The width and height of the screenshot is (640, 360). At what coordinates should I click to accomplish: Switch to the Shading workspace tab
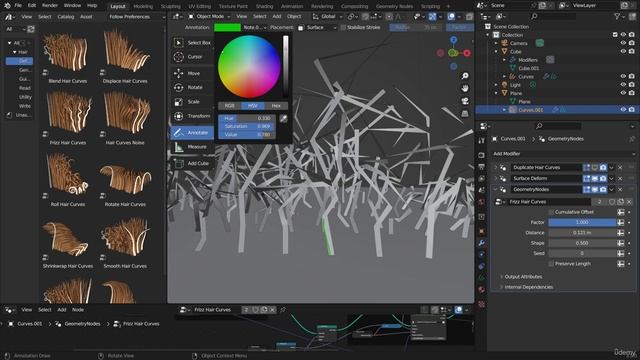264,6
